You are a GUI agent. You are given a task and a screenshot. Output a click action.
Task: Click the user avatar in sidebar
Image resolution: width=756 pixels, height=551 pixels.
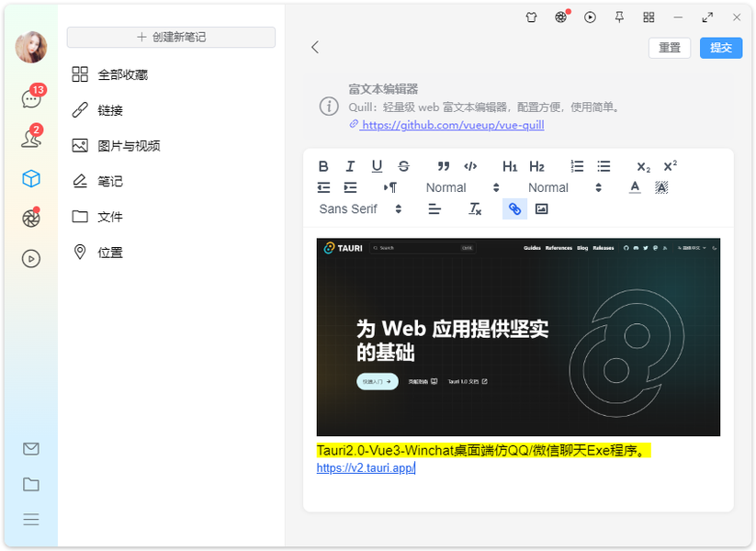click(x=31, y=47)
